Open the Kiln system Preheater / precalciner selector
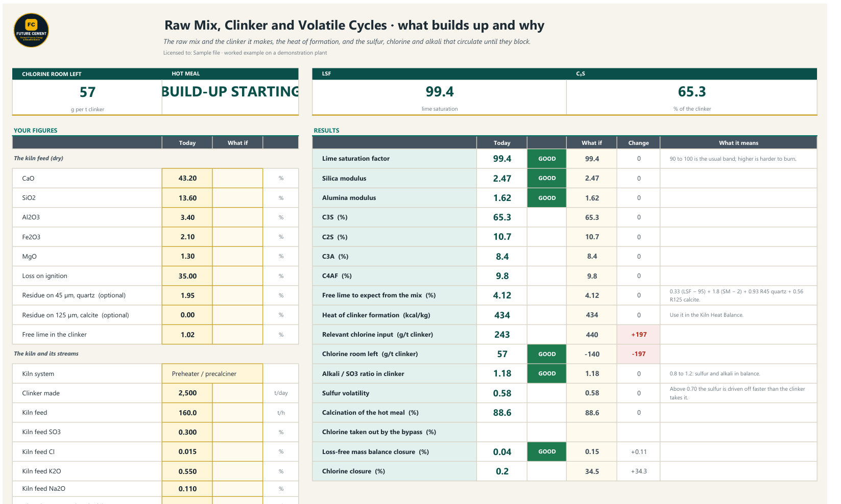The image size is (841, 504). (212, 373)
